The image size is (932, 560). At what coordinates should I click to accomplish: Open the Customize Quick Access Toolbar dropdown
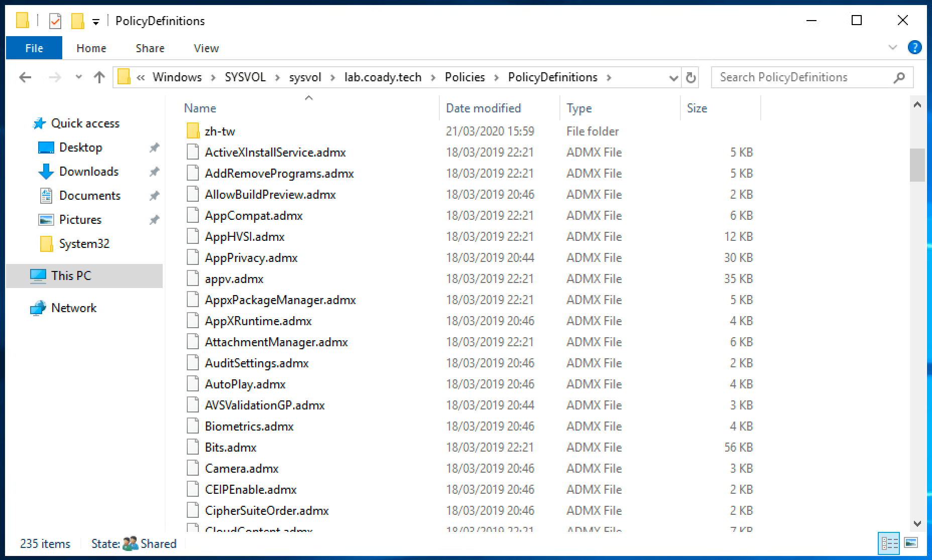(96, 22)
